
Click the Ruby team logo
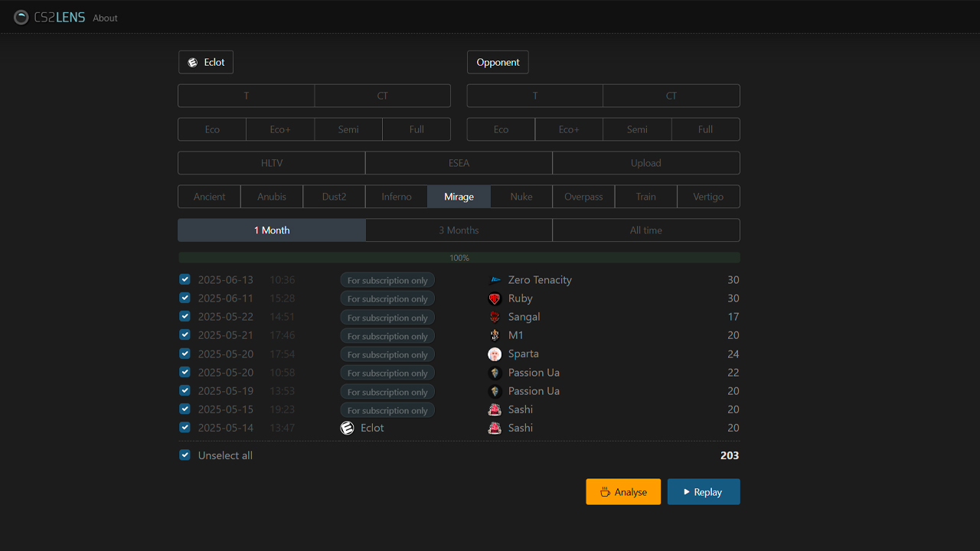coord(495,298)
